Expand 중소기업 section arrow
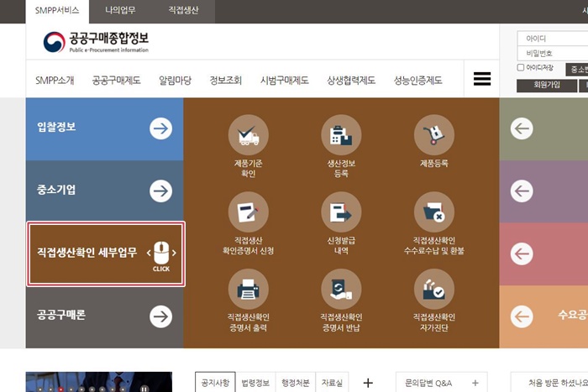 point(160,191)
